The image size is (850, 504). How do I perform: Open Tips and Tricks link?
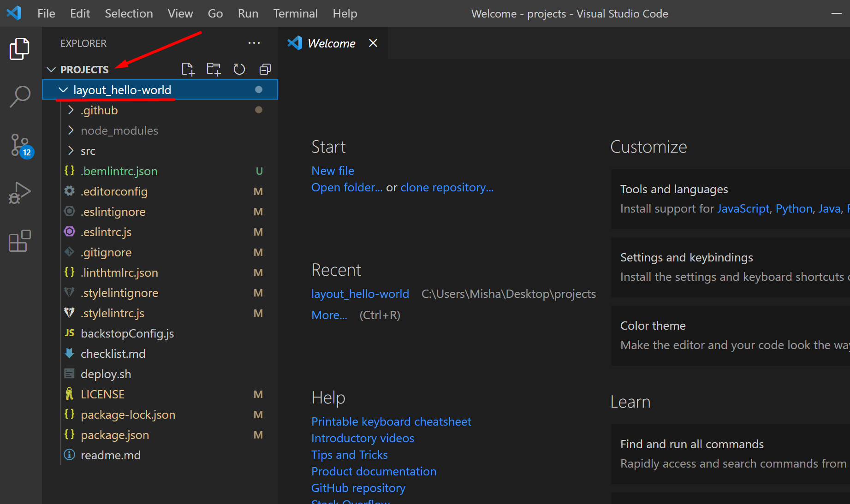(x=350, y=455)
